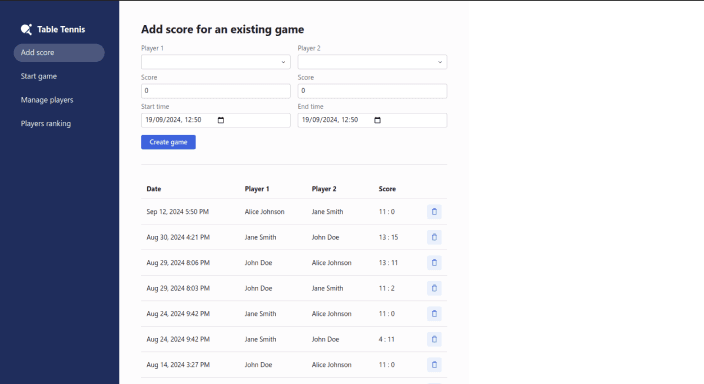The height and width of the screenshot is (384, 704).
Task: Delete the Aug 29, 2024 8:03 PM game
Action: coord(434,288)
